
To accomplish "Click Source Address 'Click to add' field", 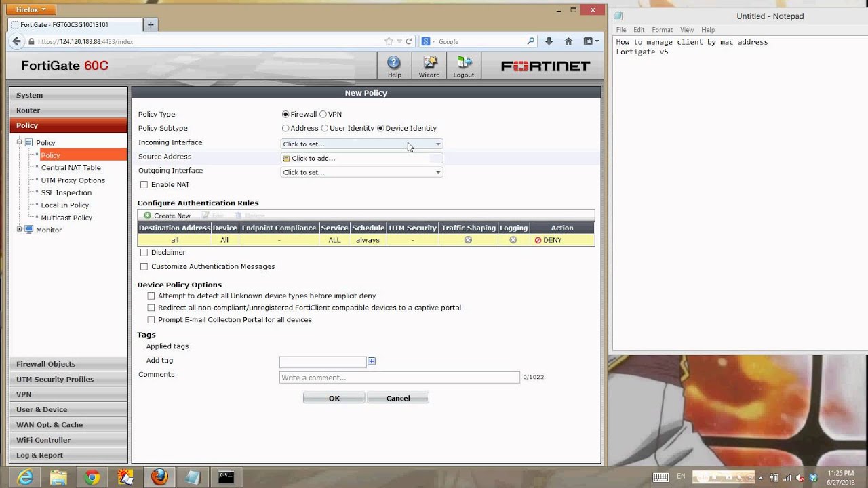I will [x=361, y=158].
